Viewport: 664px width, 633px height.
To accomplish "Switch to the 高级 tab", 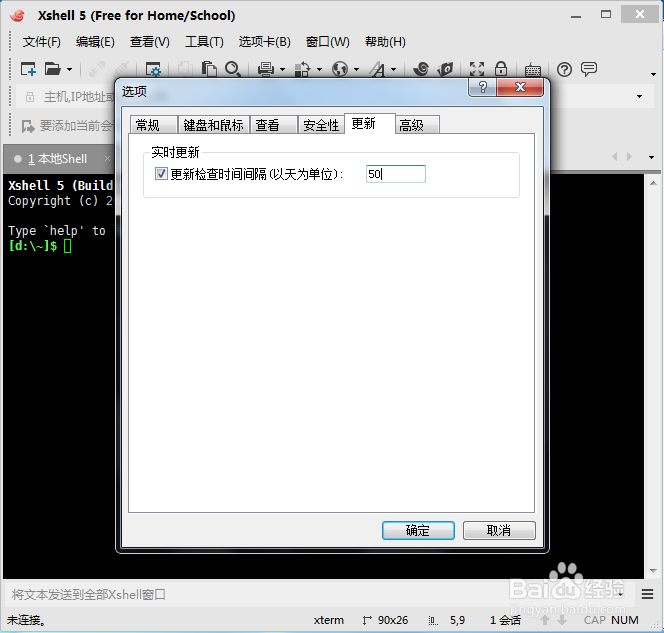I will click(417, 125).
